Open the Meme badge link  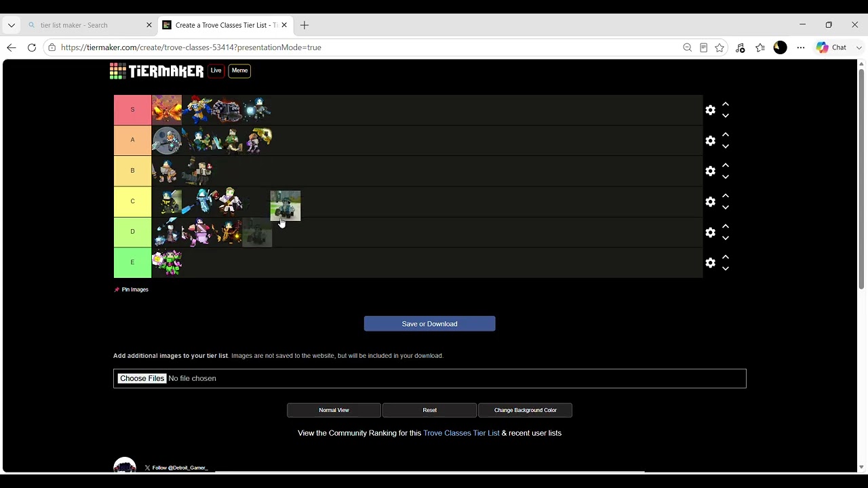pyautogui.click(x=239, y=70)
